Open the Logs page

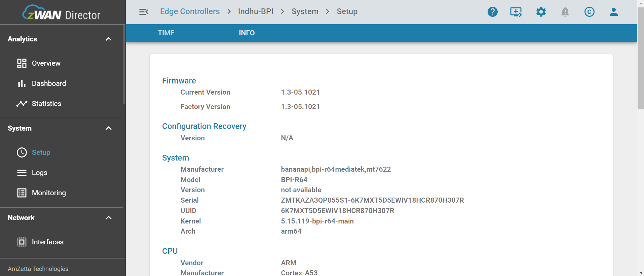[39, 173]
